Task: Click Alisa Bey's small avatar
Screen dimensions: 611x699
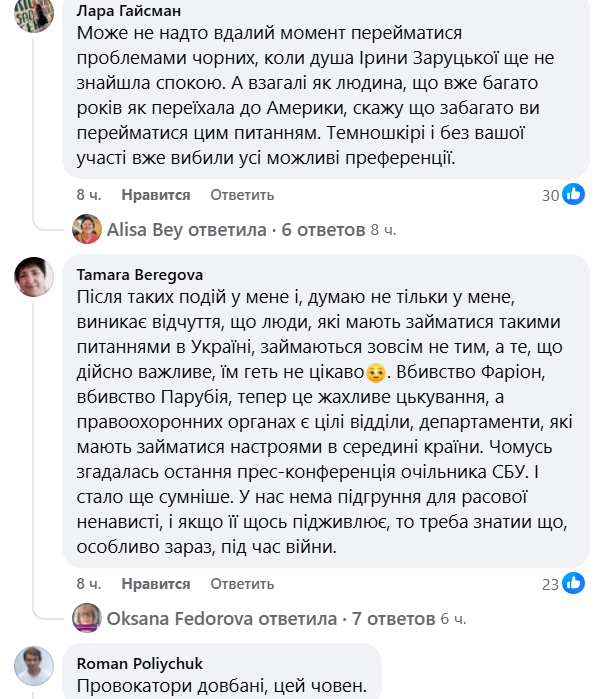Action: [x=87, y=230]
